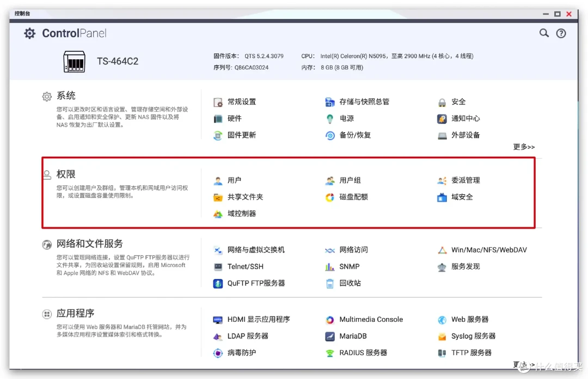Open the 用户组 group icon
Viewport: 588px width, 379px height.
329,181
